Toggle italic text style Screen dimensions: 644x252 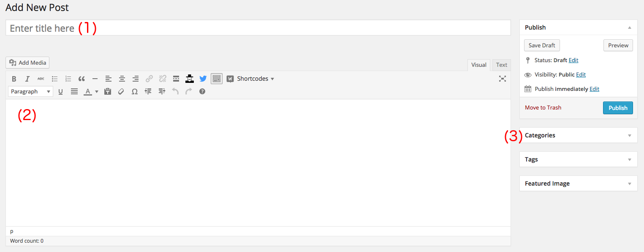pyautogui.click(x=27, y=79)
